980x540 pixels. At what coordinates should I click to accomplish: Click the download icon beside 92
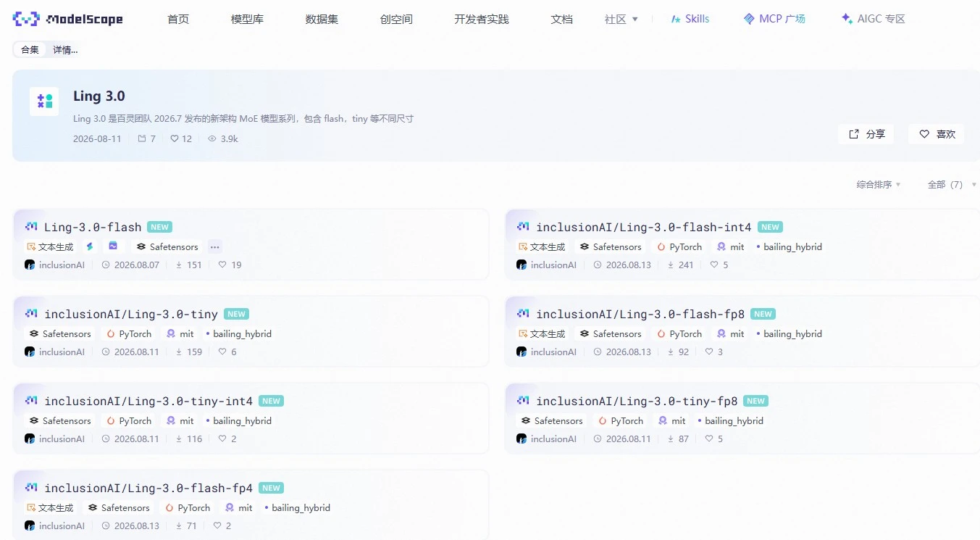670,352
